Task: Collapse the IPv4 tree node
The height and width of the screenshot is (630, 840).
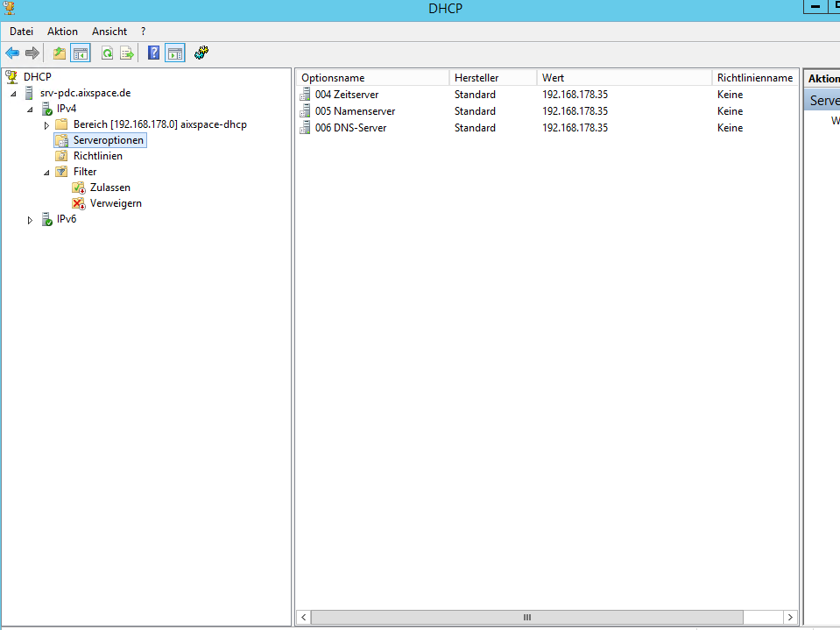Action: tap(31, 110)
